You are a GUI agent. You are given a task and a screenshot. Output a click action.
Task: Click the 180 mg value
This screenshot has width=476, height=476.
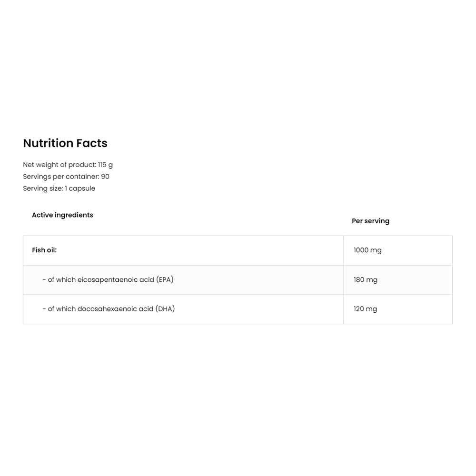click(366, 280)
